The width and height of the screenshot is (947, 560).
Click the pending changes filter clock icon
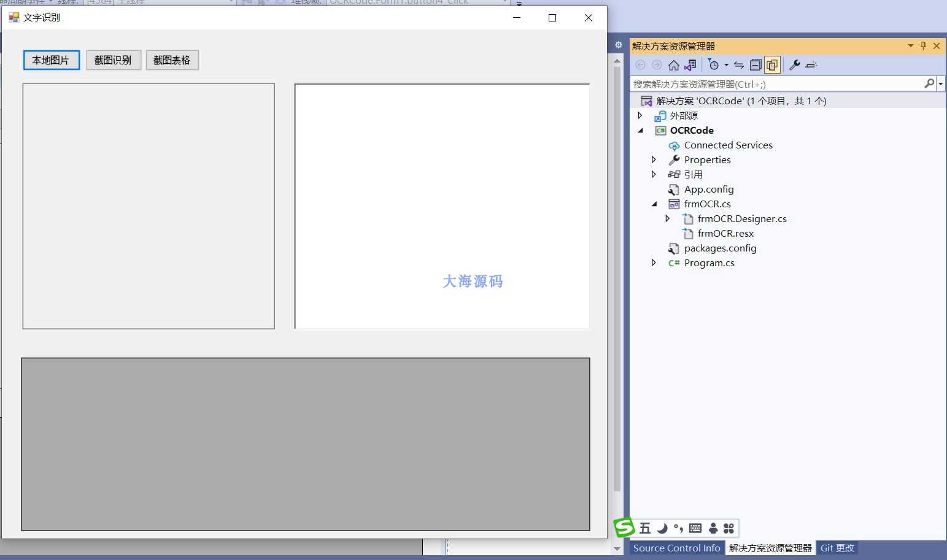coord(713,65)
